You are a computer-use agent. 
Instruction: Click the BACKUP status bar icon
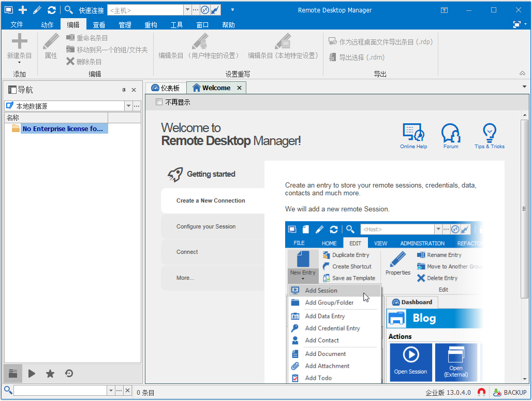tap(510, 392)
